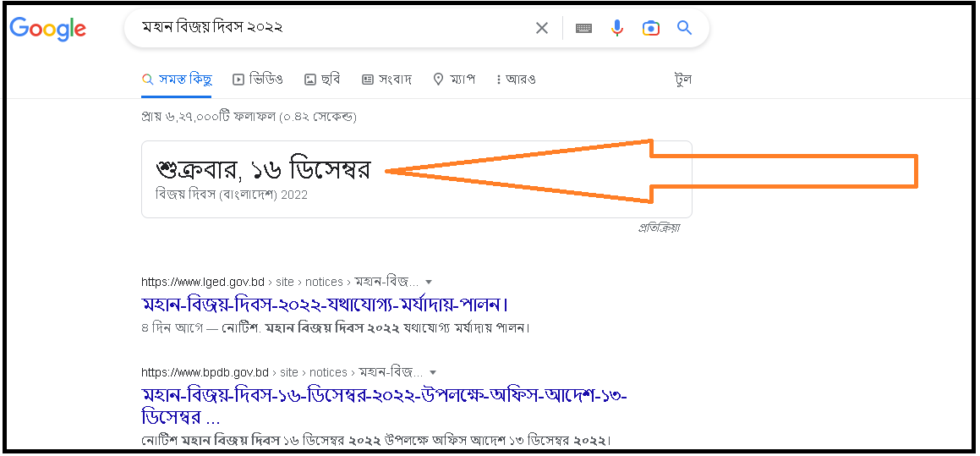Click inside the search box text
The image size is (980, 456).
click(x=212, y=28)
